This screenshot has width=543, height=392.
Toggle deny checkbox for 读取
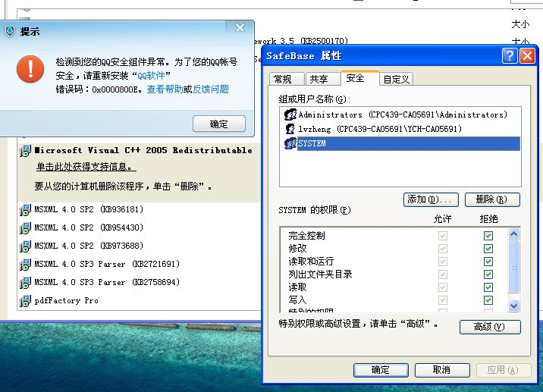488,287
